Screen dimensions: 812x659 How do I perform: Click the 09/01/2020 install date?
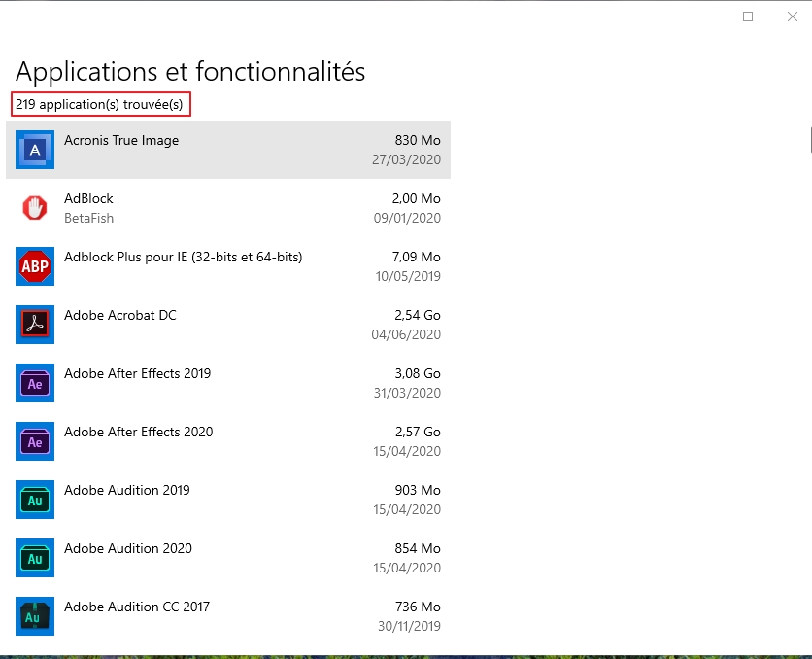(x=407, y=218)
